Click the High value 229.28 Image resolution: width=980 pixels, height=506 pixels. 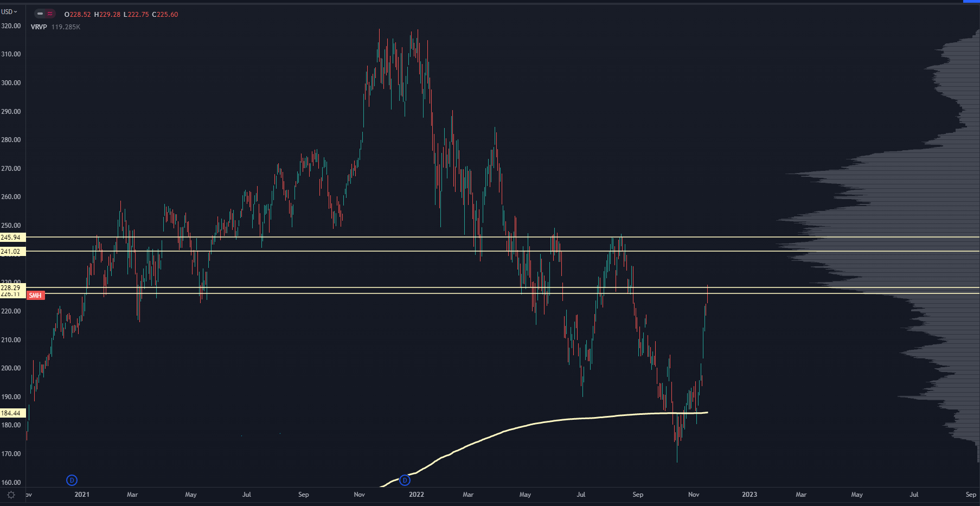point(110,15)
